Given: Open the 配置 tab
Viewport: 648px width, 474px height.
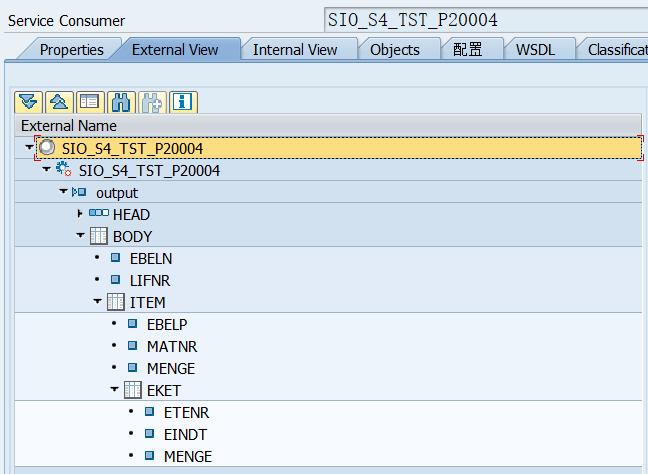Looking at the screenshot, I should click(467, 50).
